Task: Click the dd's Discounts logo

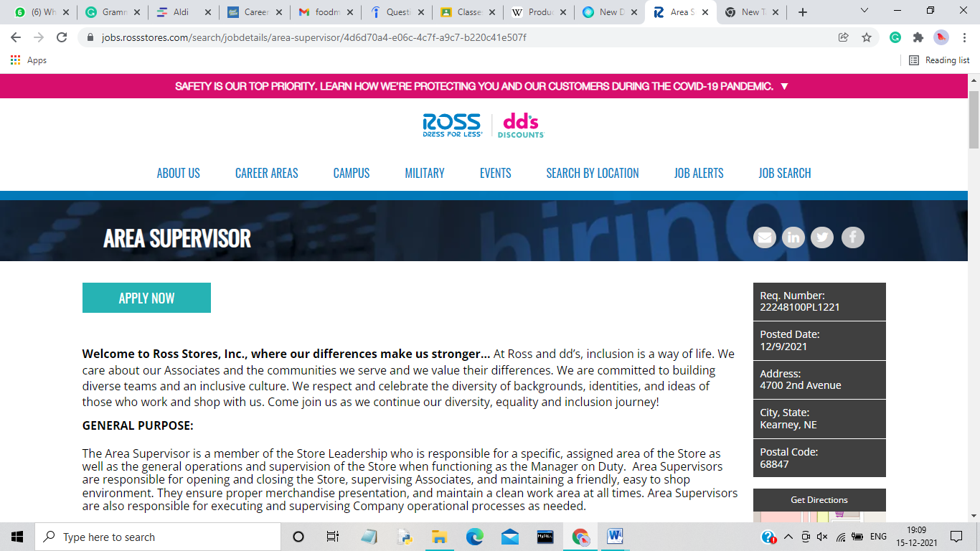Action: [521, 125]
